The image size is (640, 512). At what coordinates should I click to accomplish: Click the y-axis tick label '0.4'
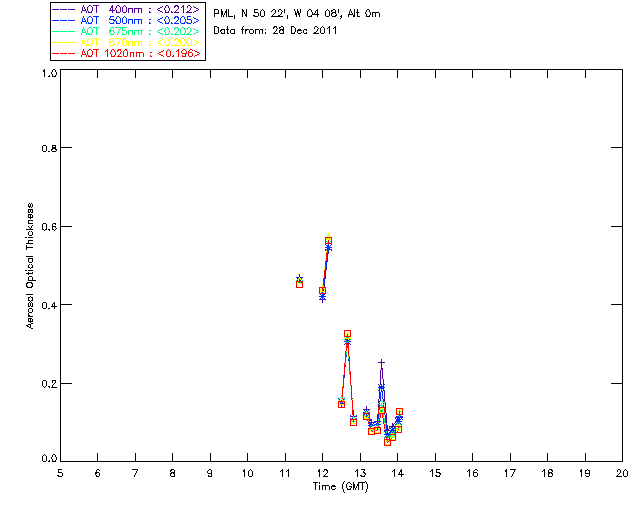pyautogui.click(x=49, y=305)
